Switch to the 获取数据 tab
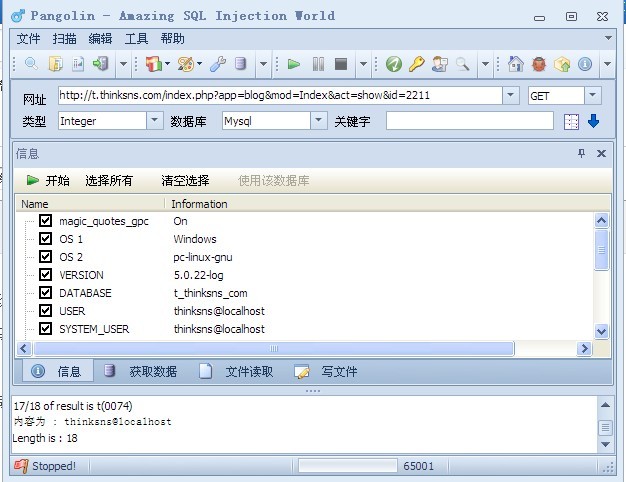This screenshot has height=482, width=626. (141, 371)
